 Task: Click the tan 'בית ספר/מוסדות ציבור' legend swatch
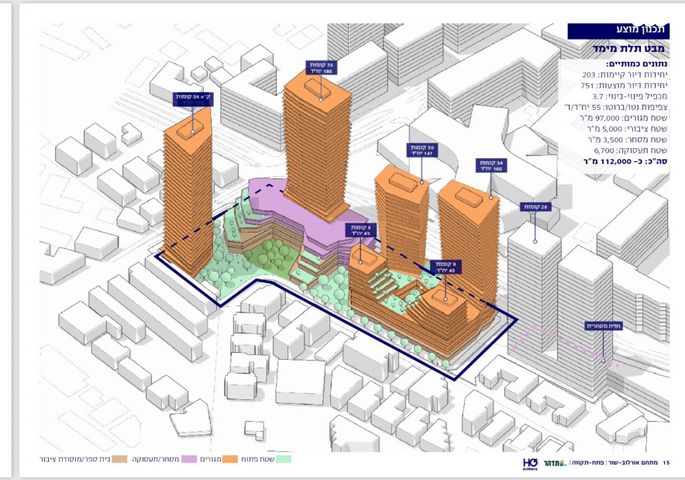pyautogui.click(x=120, y=459)
